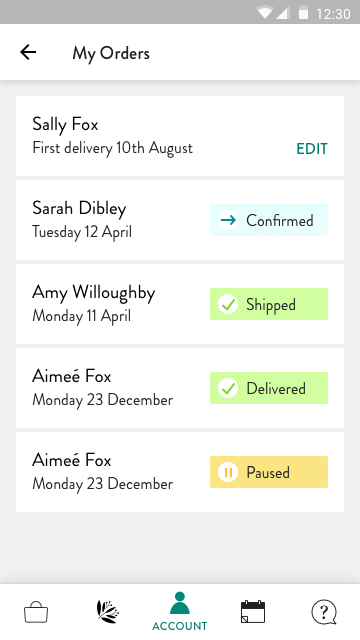The width and height of the screenshot is (360, 640).
Task: Click the checkmark icon in Delivered badge
Action: point(228,388)
